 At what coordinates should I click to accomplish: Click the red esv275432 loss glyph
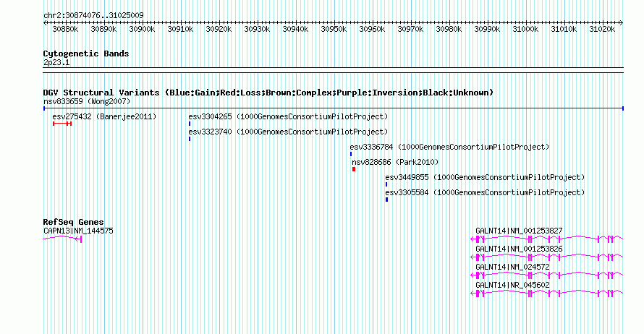tap(62, 124)
